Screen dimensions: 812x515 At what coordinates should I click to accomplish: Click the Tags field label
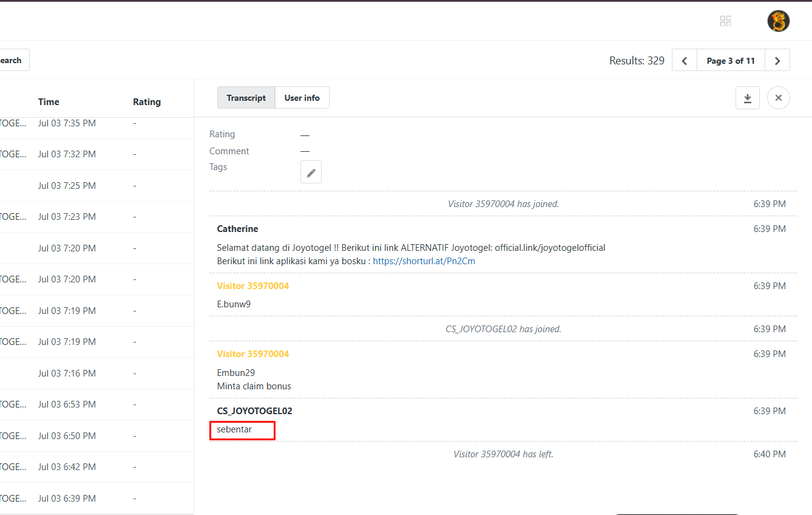218,167
